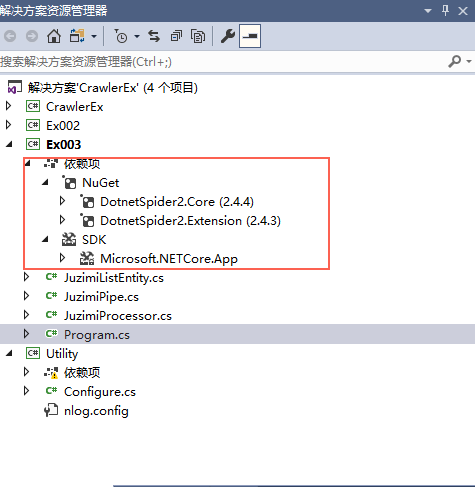Click the Visual Studio solution icon
This screenshot has width=475, height=487.
tap(15, 87)
